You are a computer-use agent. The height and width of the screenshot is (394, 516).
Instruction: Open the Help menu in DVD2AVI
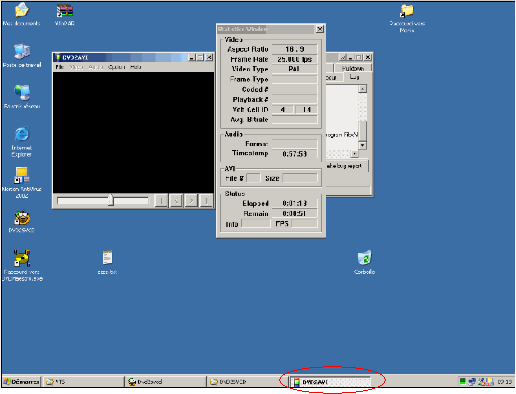tap(136, 67)
